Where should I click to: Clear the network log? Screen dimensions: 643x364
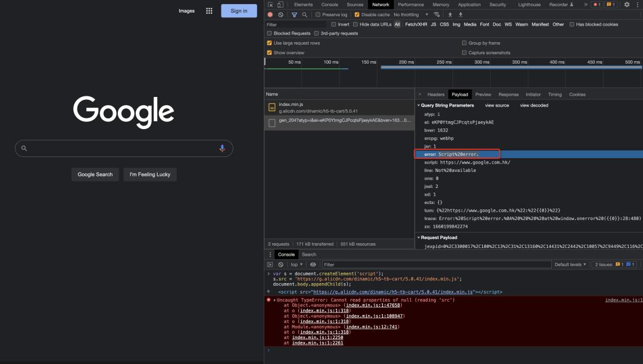(280, 15)
